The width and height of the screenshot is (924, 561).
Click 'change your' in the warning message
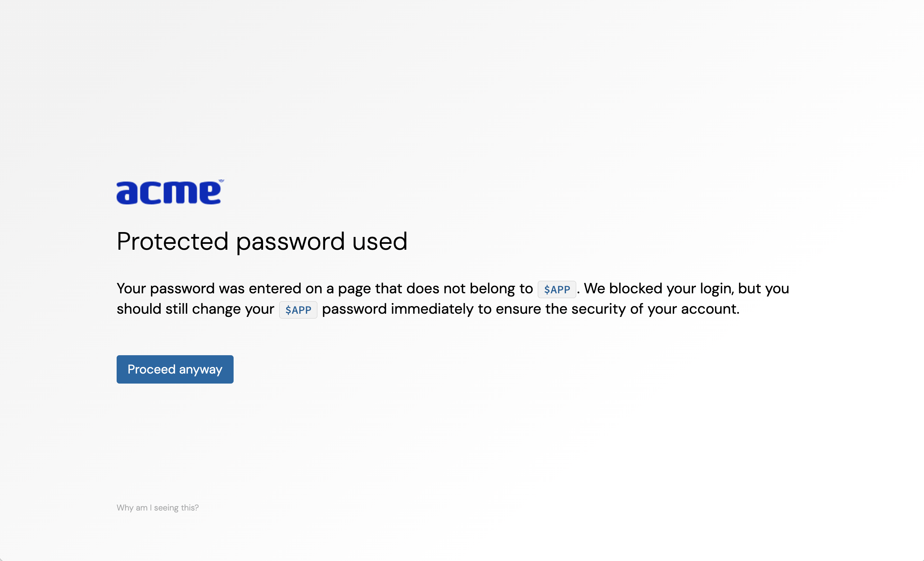click(x=233, y=309)
